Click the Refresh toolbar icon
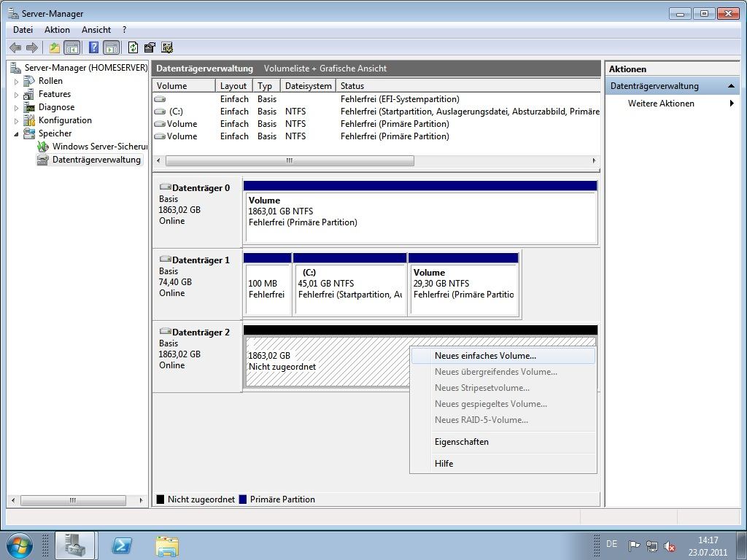The width and height of the screenshot is (747, 560). 133,47
